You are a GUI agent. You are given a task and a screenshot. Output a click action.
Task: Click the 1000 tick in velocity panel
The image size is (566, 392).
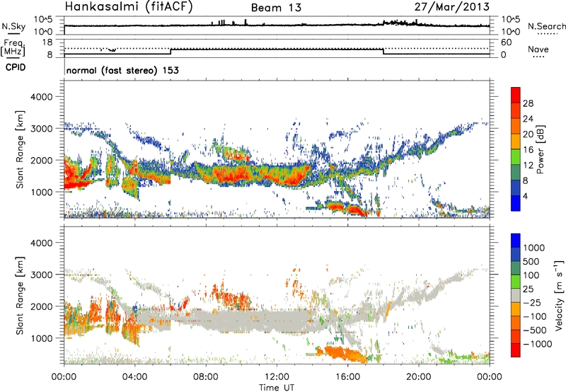[x=41, y=338]
